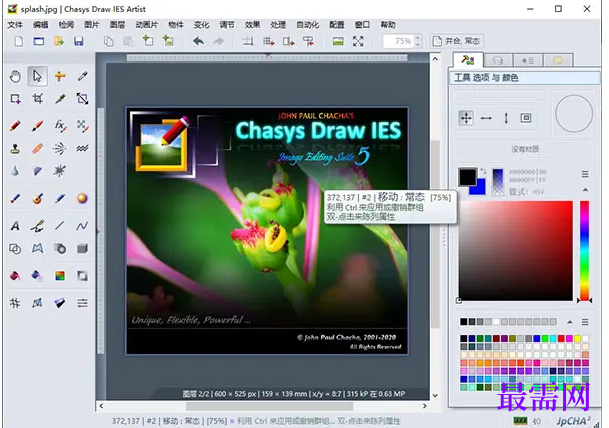Select the Hand pan tool

point(15,76)
